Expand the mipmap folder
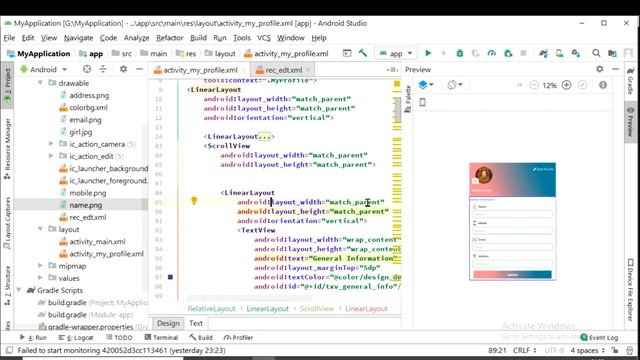The height and width of the screenshot is (360, 640). pos(40,266)
